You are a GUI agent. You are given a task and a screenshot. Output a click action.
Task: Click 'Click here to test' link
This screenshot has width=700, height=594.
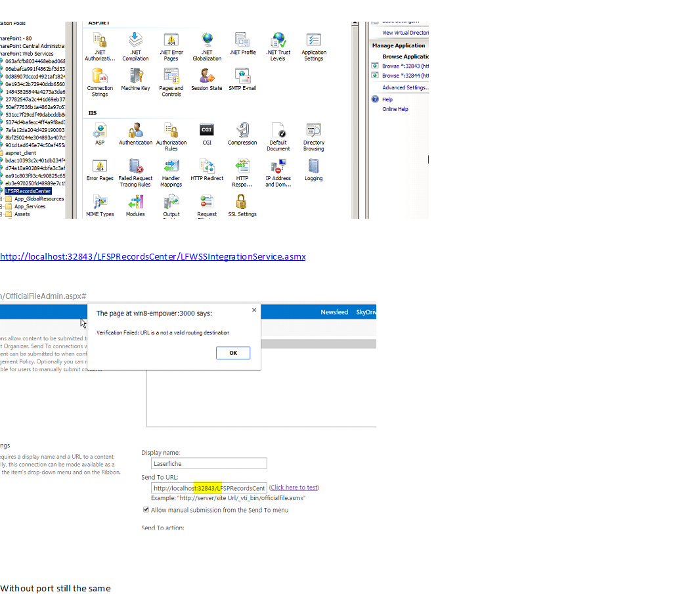pos(294,488)
